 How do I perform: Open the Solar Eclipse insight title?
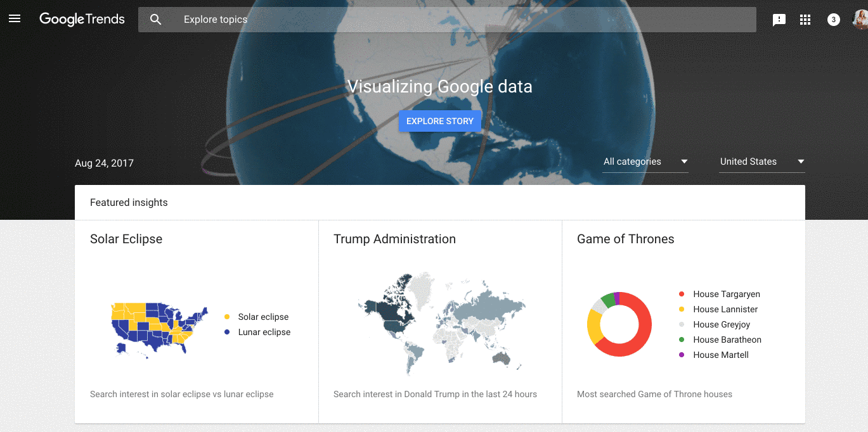point(126,239)
